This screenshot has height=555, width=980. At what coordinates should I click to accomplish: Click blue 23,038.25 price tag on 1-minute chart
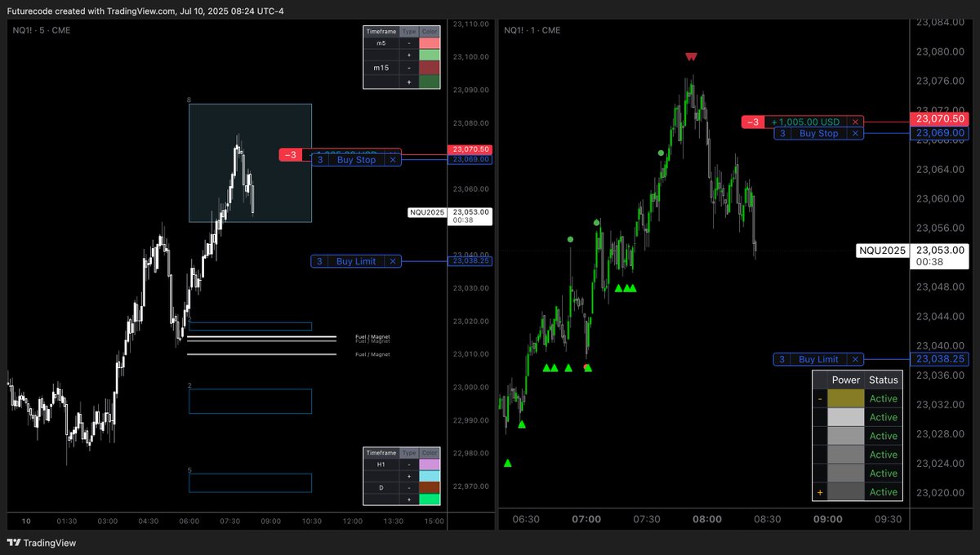click(941, 358)
